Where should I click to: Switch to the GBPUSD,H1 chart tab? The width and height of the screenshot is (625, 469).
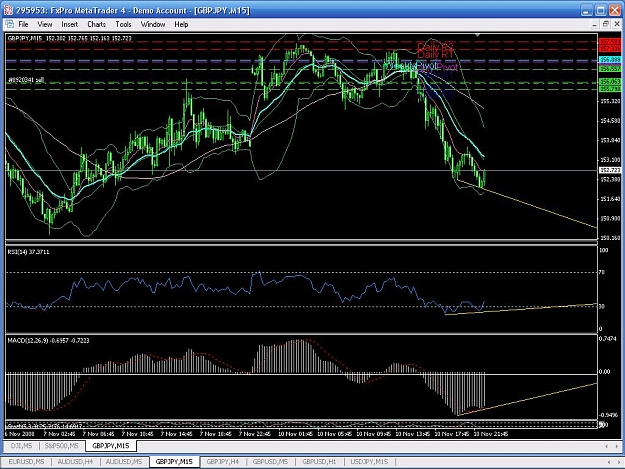[319, 461]
